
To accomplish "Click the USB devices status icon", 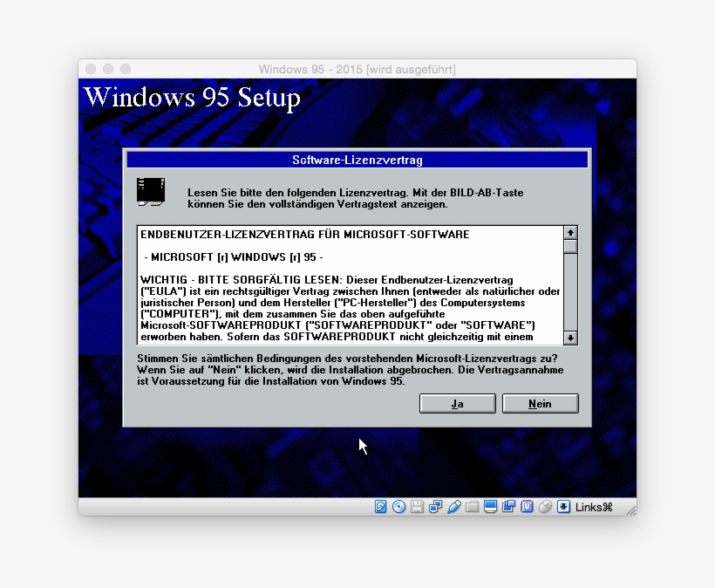I will (527, 506).
